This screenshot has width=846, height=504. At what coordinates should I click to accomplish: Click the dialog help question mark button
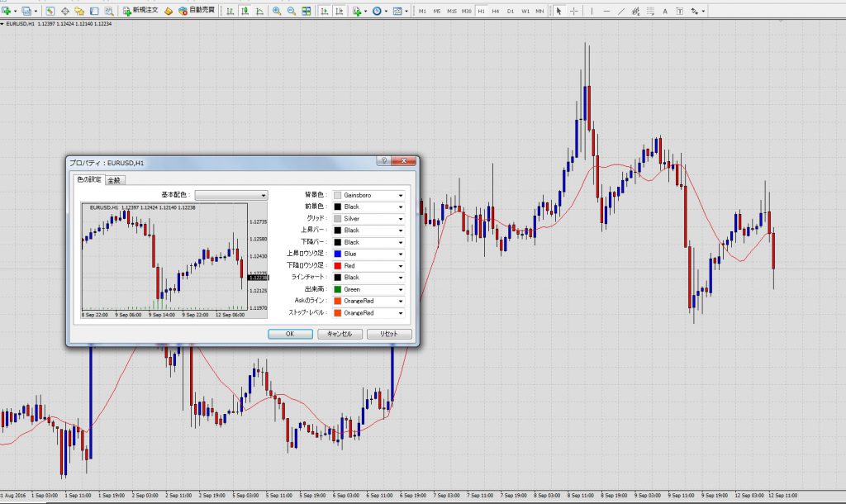(383, 161)
